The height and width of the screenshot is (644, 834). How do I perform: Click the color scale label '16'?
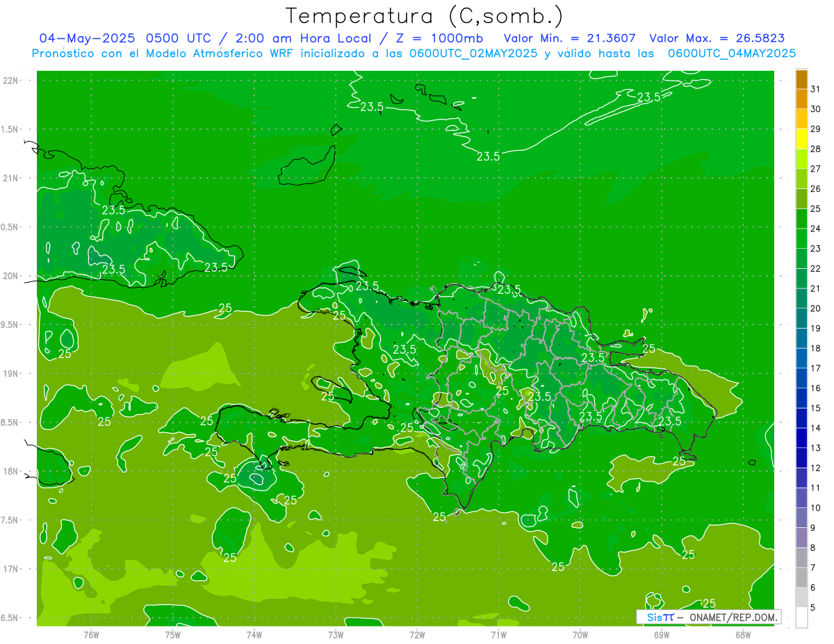pos(816,388)
